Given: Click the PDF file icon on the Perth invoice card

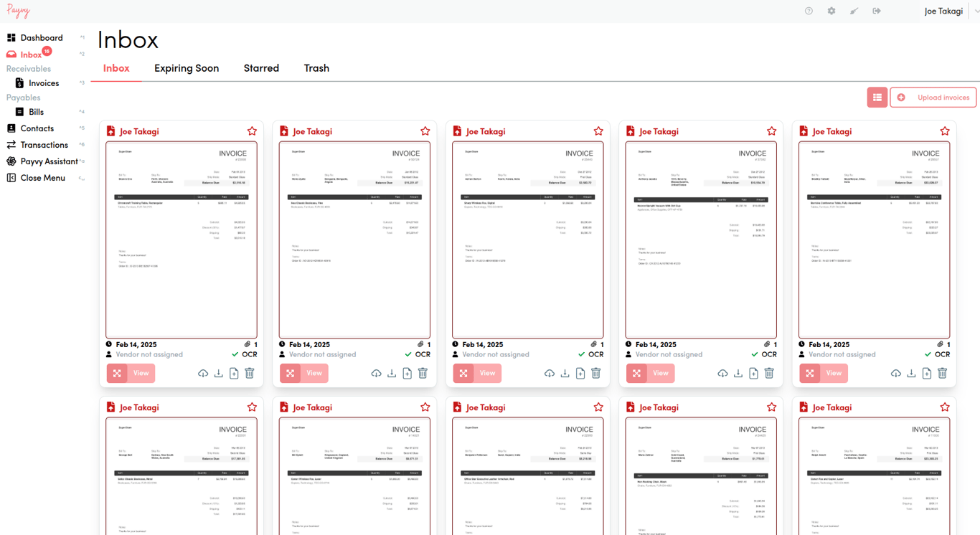Looking at the screenshot, I should 110,131.
